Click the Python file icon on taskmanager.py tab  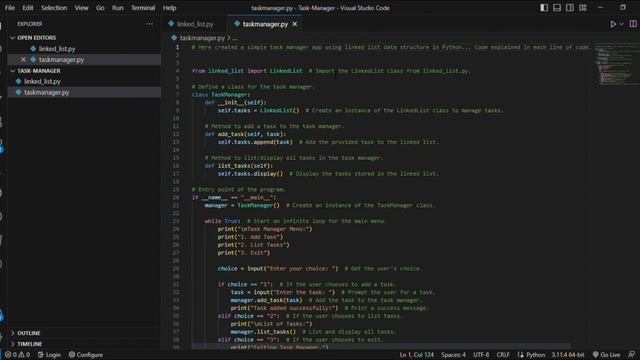pyautogui.click(x=237, y=24)
